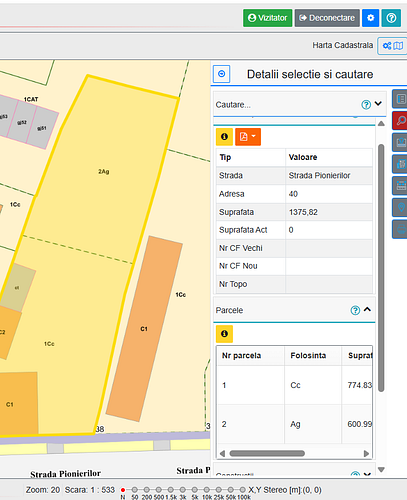Select parcel row 2 with Ag usage
Image resolution: width=407 pixels, height=500 pixels.
click(x=295, y=424)
